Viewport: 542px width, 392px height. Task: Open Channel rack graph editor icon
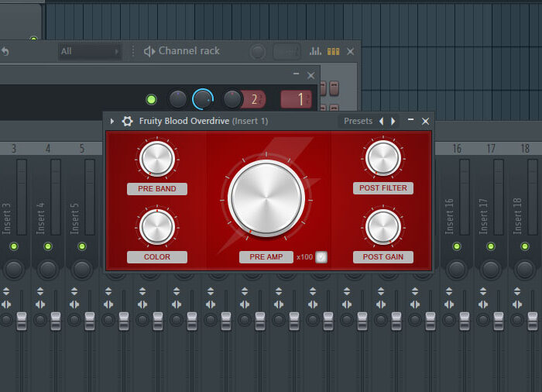(x=315, y=52)
